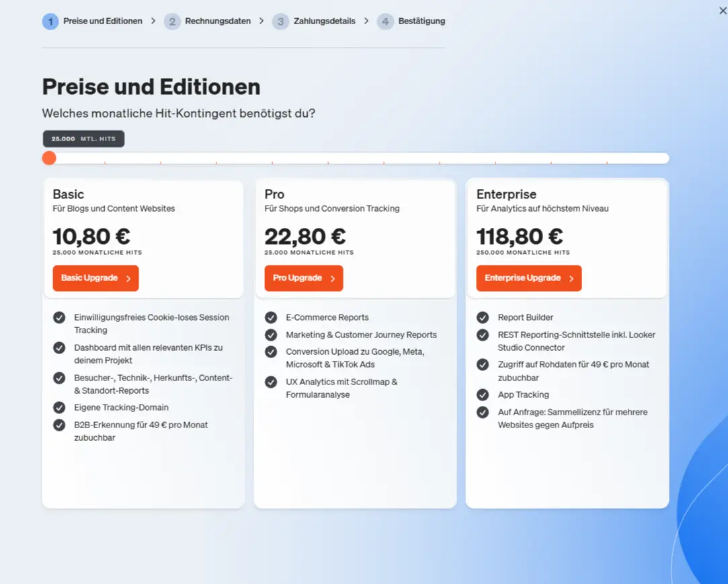Click the 22,80 € price
This screenshot has width=728, height=584.
coord(305,237)
